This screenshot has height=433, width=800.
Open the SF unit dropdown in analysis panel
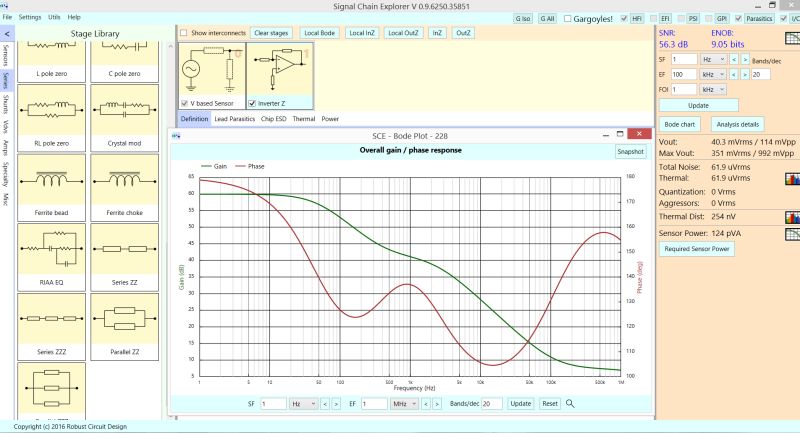(713, 60)
